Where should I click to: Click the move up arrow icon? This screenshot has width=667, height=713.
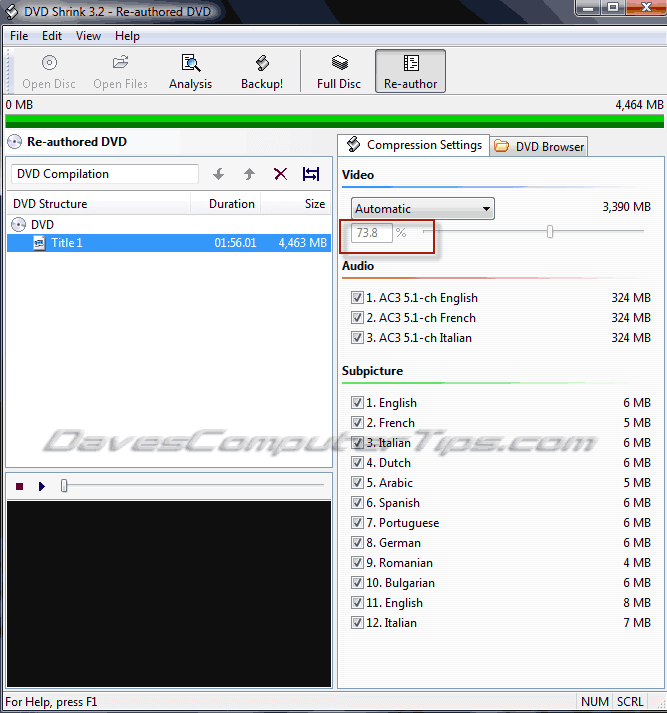pyautogui.click(x=249, y=174)
